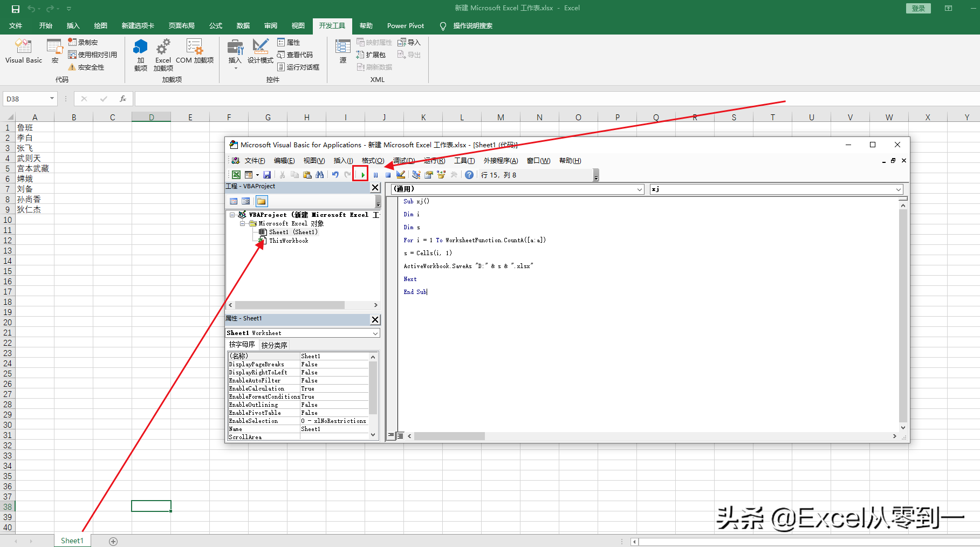The height and width of the screenshot is (547, 980).
Task: Click View Code icon in project panel
Action: coord(234,201)
